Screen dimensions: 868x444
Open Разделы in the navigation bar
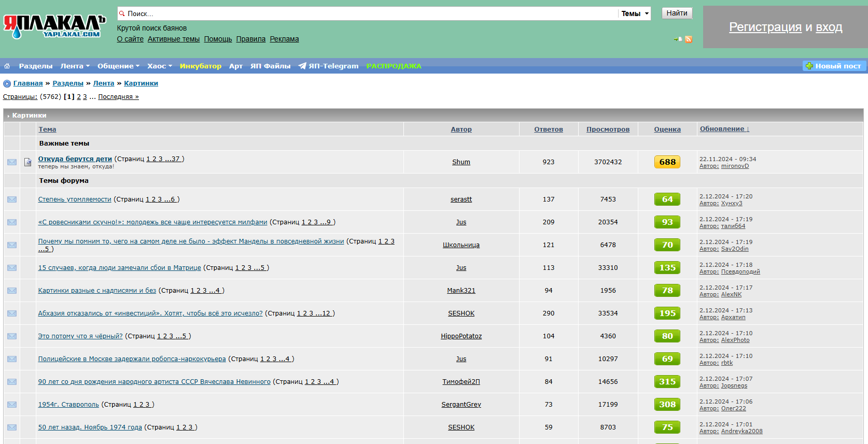[36, 66]
